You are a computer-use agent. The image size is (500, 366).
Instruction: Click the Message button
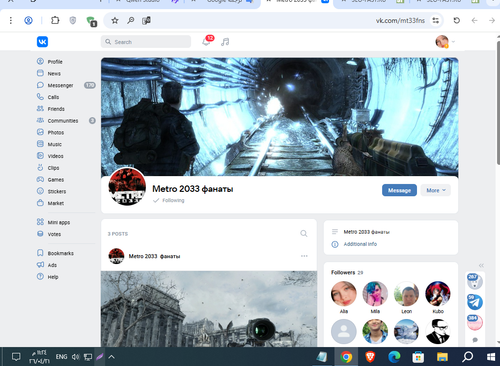click(x=399, y=190)
